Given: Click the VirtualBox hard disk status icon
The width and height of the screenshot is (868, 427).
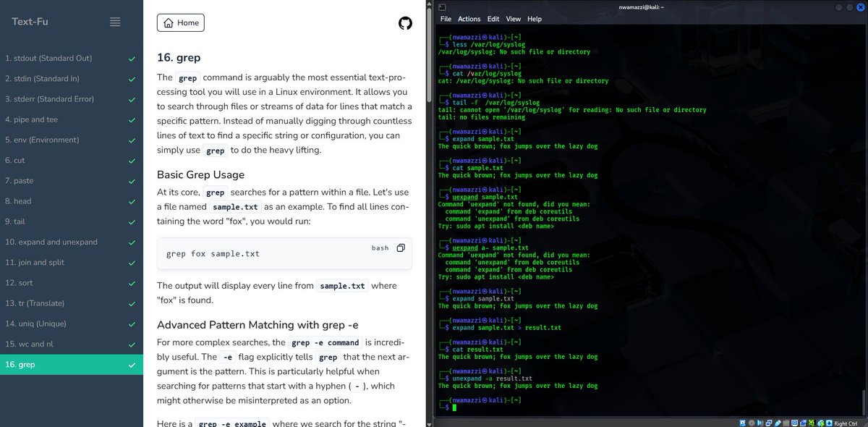Looking at the screenshot, I should click(x=742, y=423).
